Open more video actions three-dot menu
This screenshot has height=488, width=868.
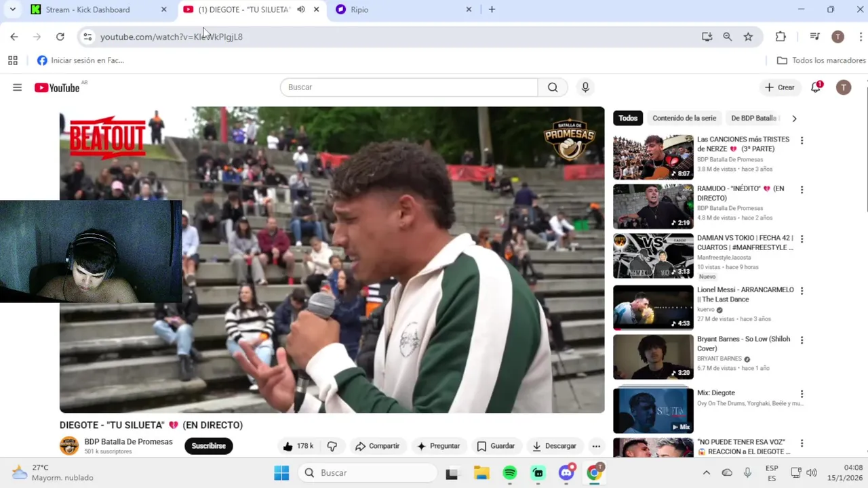click(596, 446)
